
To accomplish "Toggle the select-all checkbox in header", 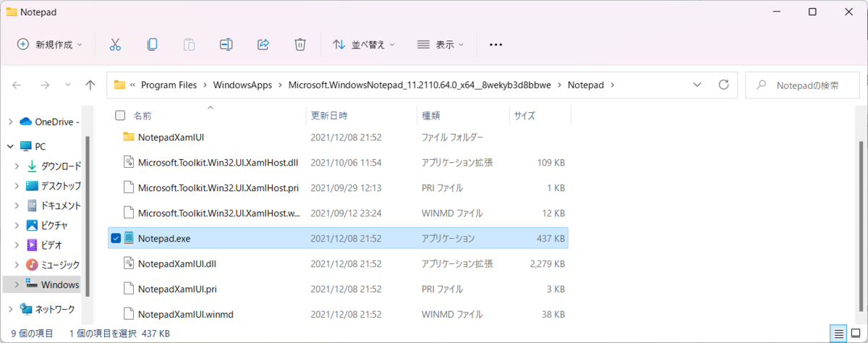I will click(x=120, y=115).
